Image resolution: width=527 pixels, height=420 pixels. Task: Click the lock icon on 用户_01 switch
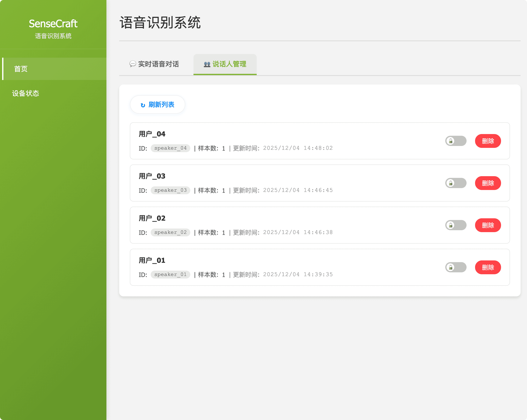click(451, 267)
